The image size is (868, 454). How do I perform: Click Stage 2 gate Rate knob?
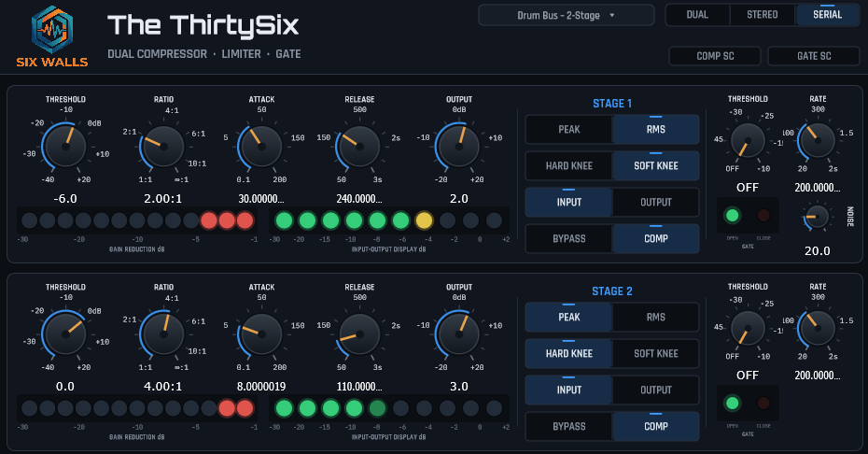817,329
